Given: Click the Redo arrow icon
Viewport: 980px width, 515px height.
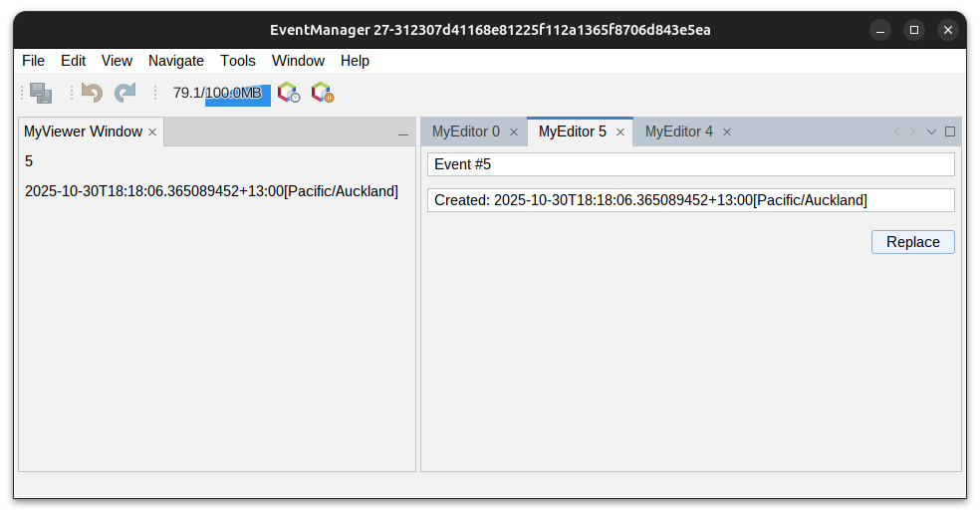Looking at the screenshot, I should point(124,93).
